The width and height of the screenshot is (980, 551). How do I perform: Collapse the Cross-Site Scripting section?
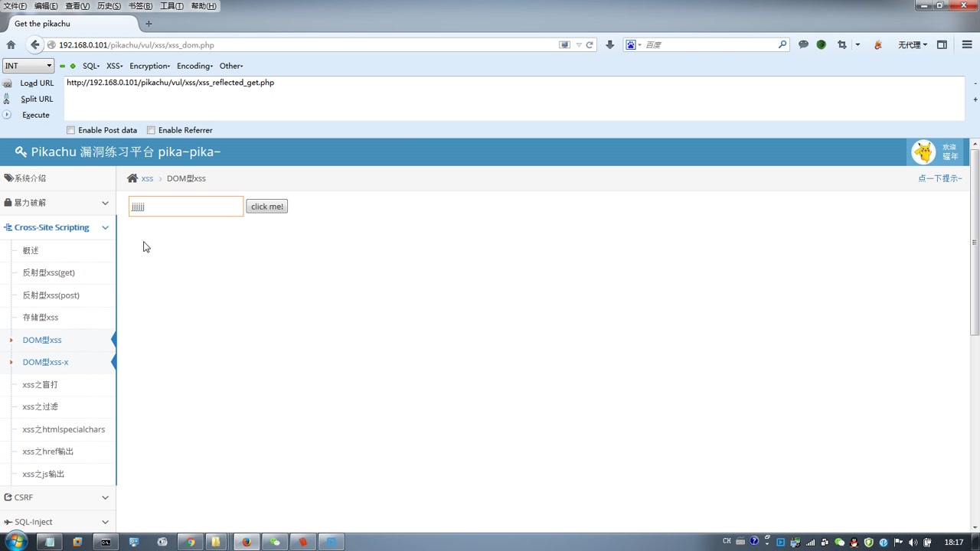(58, 227)
